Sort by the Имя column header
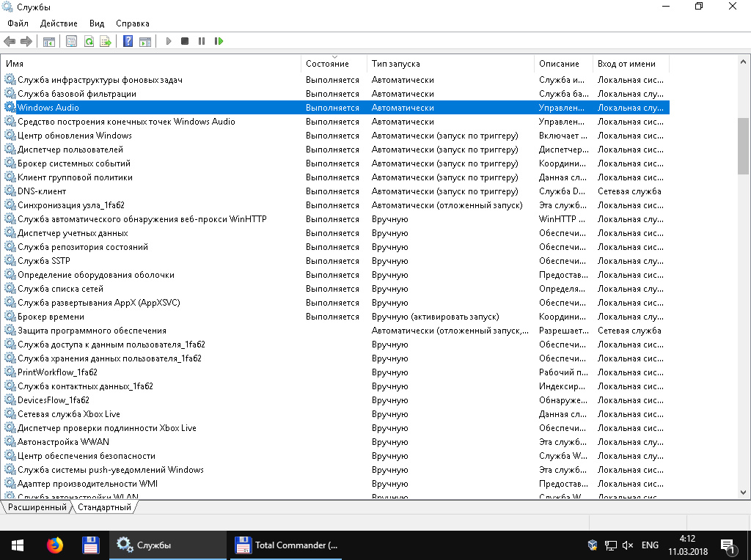Image resolution: width=751 pixels, height=560 pixels. click(x=151, y=64)
